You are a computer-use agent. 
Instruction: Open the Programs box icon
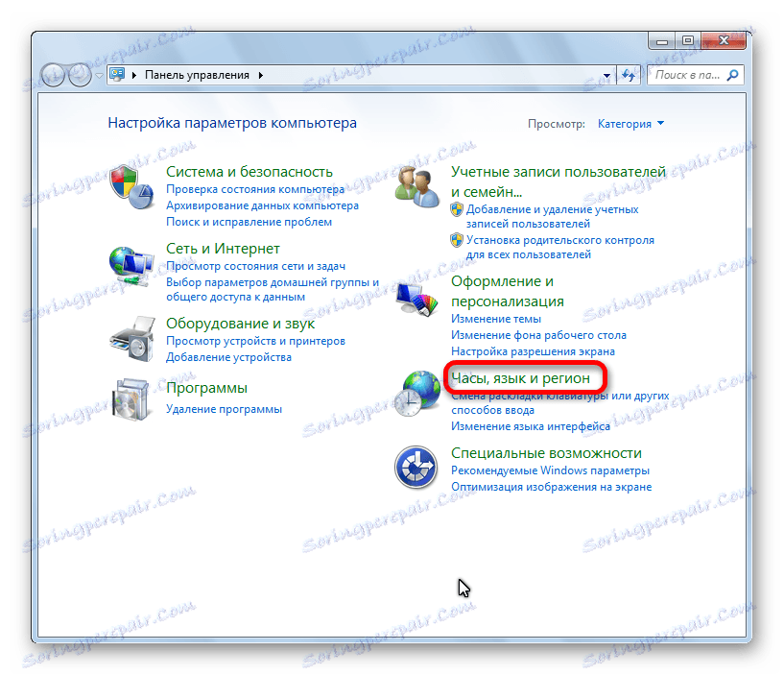pyautogui.click(x=131, y=399)
